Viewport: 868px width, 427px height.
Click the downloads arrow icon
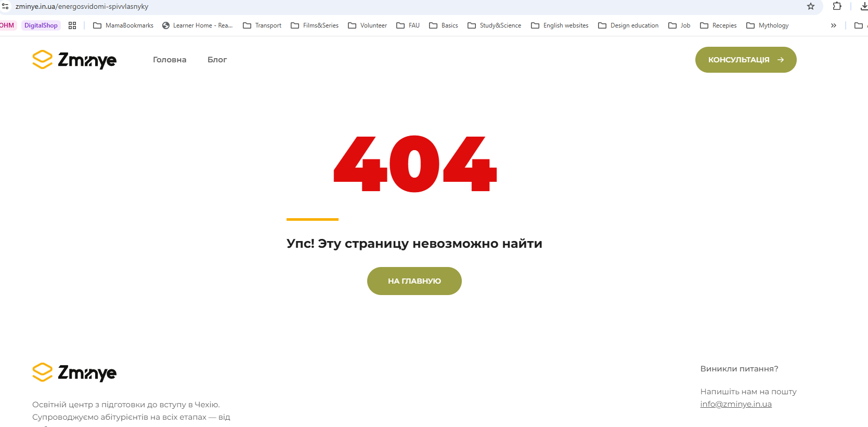pos(864,6)
